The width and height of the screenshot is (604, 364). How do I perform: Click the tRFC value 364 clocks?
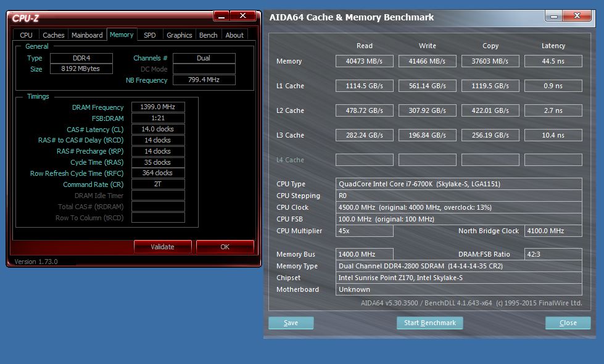[x=158, y=173]
